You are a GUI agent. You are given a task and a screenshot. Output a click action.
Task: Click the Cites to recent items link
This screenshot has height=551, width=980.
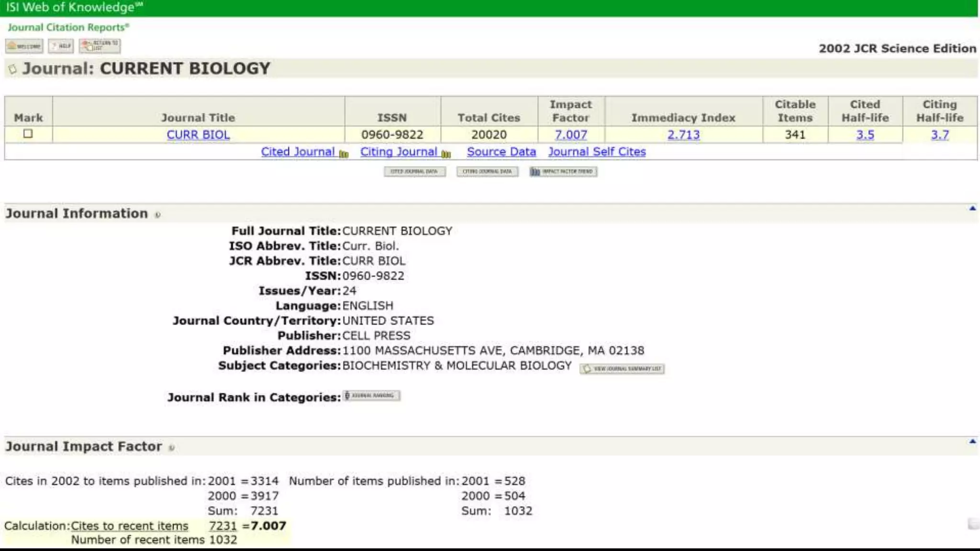(x=130, y=526)
